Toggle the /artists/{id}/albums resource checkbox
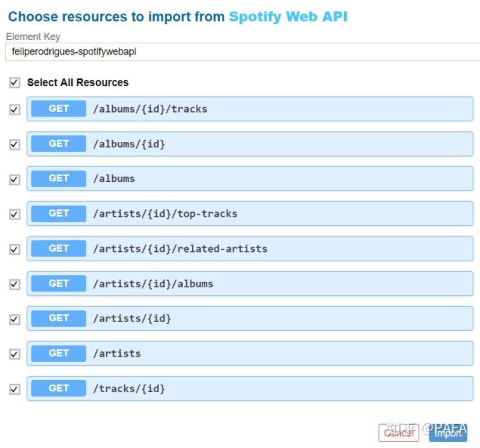480x448 pixels. click(15, 285)
